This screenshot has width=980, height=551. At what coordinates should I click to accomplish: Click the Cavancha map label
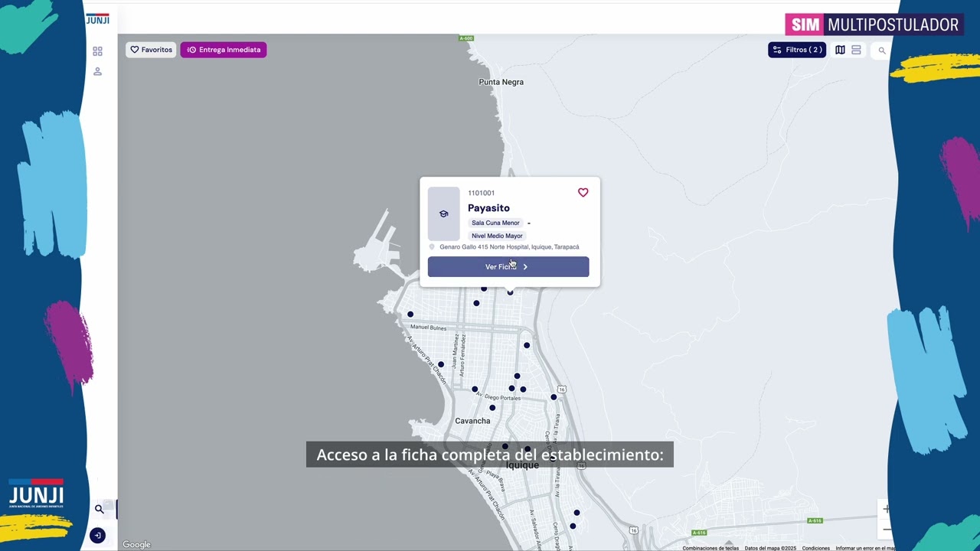click(x=472, y=421)
